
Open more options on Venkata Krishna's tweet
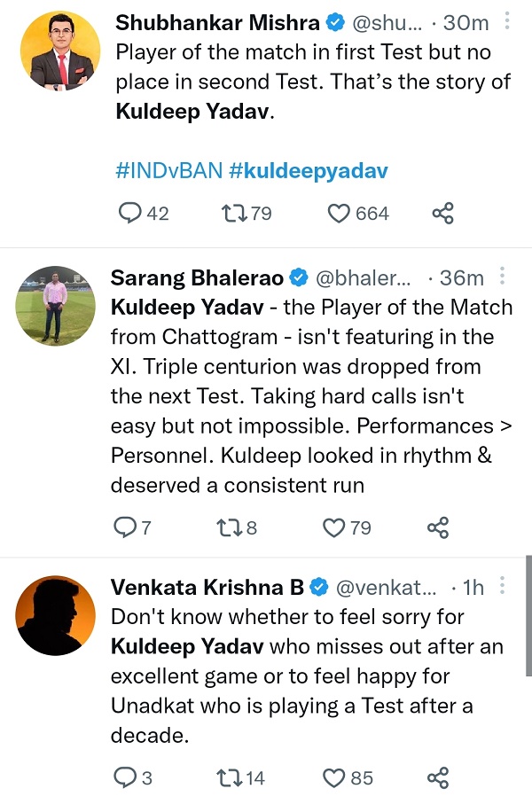point(503,586)
